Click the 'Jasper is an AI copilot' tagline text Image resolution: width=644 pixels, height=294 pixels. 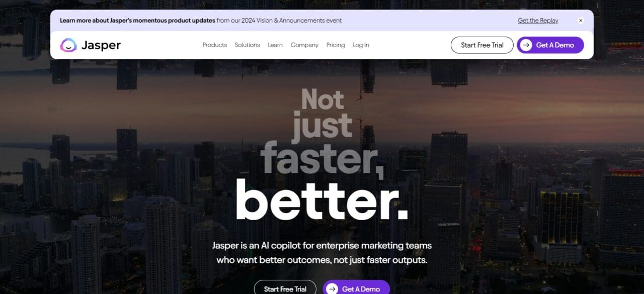(x=322, y=253)
